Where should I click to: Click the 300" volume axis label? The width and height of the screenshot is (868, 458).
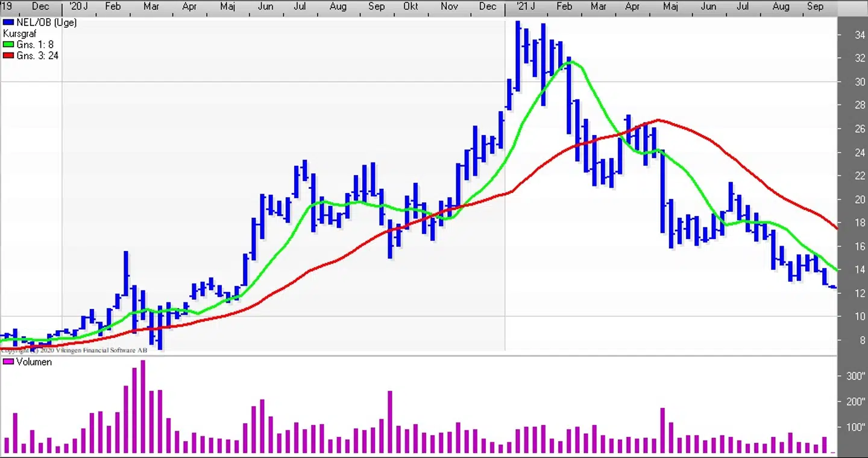click(856, 376)
